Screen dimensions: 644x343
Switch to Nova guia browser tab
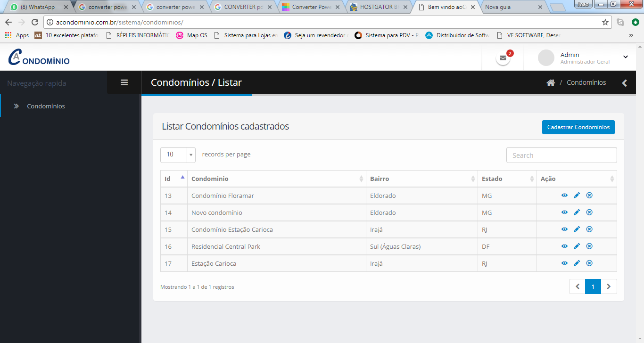[514, 7]
